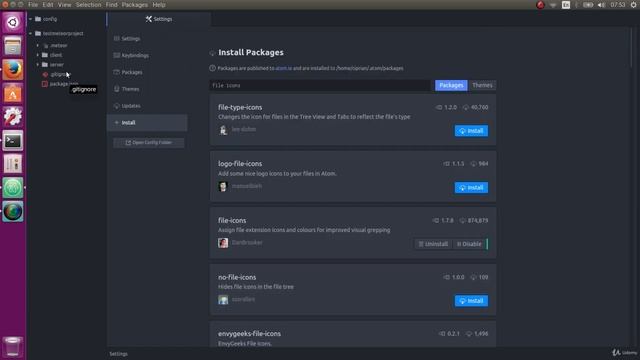
Task: Open Firefox from the Ubuntu launcher
Action: [x=13, y=70]
